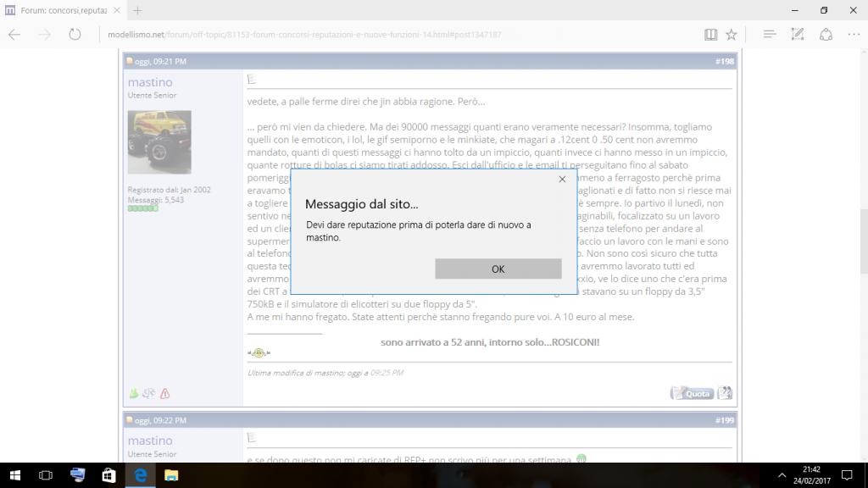Close the Messaggio dal sito dialog

tap(562, 180)
